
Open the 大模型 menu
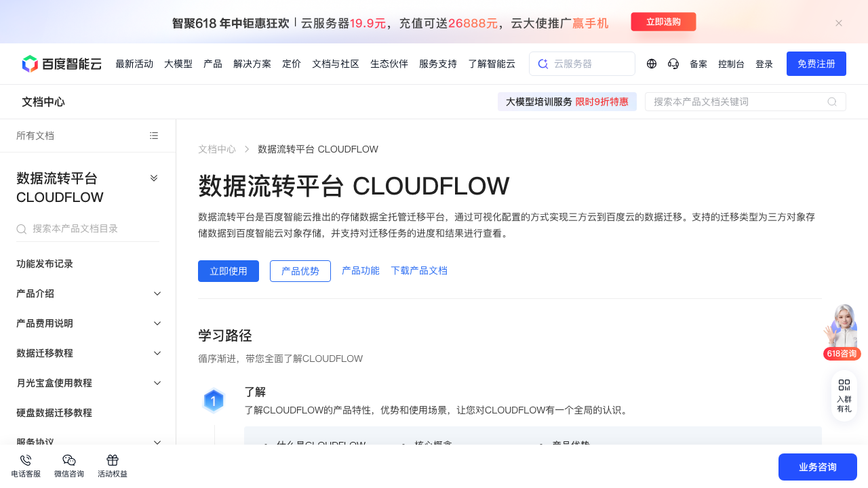coord(178,64)
